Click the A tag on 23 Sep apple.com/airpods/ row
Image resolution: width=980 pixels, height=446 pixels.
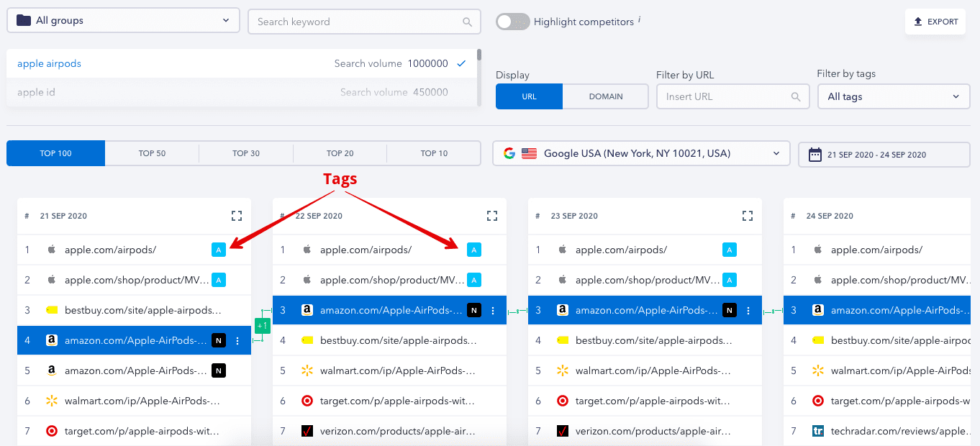coord(730,250)
